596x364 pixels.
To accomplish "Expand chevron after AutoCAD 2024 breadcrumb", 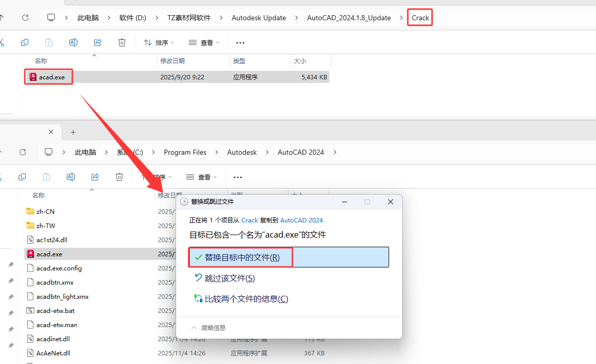I will pyautogui.click(x=335, y=152).
